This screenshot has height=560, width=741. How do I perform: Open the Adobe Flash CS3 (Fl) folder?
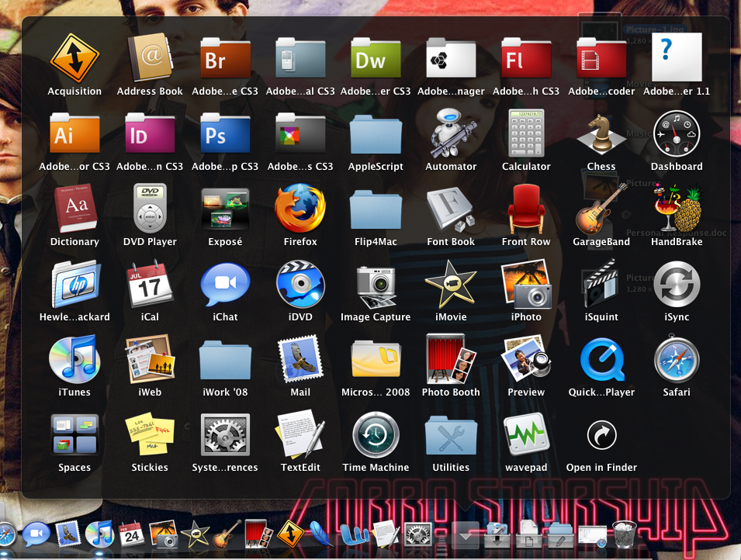pyautogui.click(x=526, y=57)
